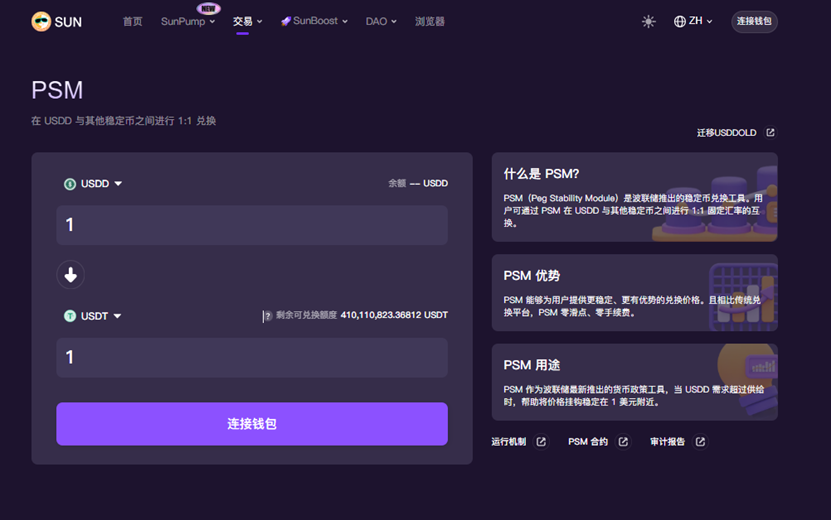Viewport: 831px width, 520px height.
Task: Click the globe language icon
Action: click(680, 22)
